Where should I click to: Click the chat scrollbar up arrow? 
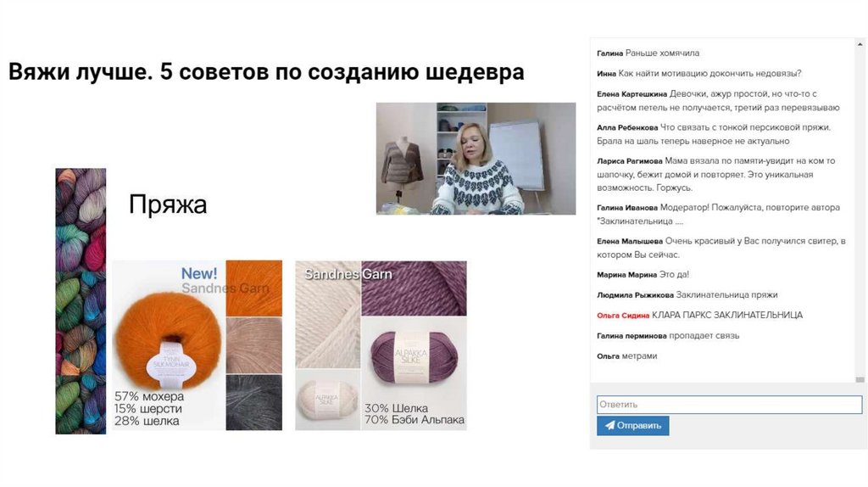tap(860, 44)
